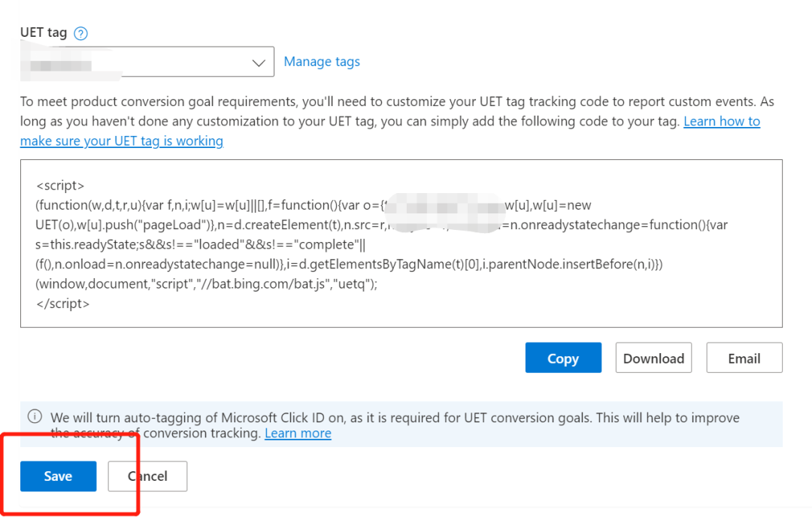The width and height of the screenshot is (812, 517).
Task: Email the UET tag code
Action: 744,358
